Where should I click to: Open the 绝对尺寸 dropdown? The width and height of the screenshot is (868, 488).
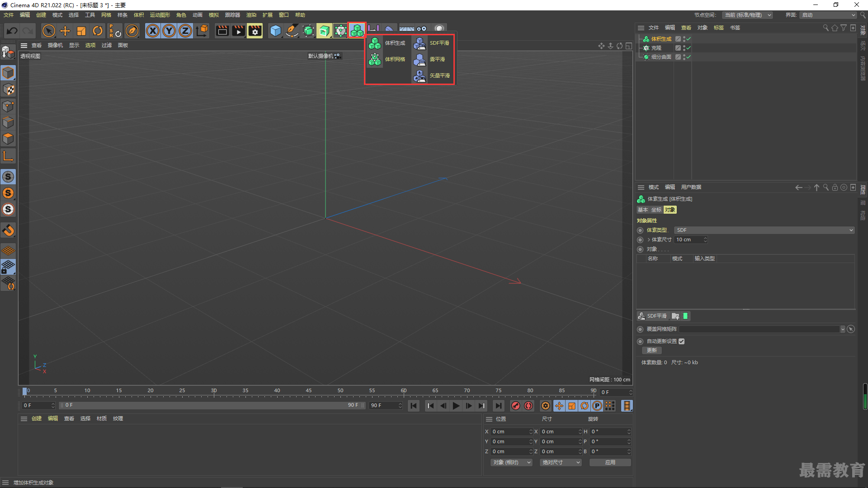click(x=561, y=462)
